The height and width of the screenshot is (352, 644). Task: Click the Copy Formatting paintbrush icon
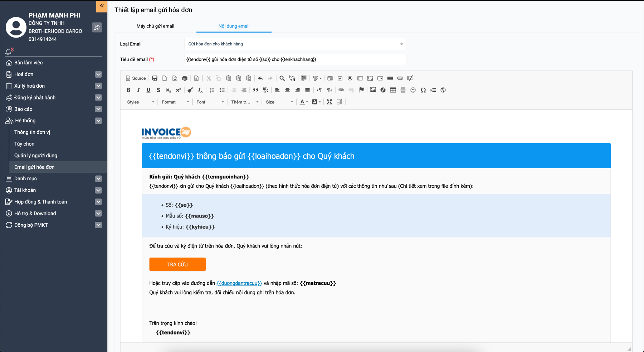190,90
